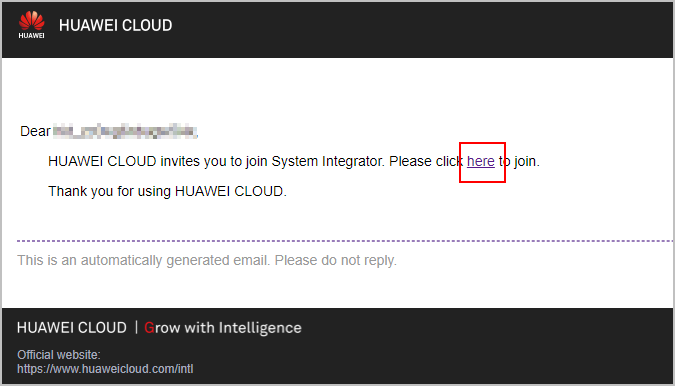Open the "here" link to join

point(481,161)
